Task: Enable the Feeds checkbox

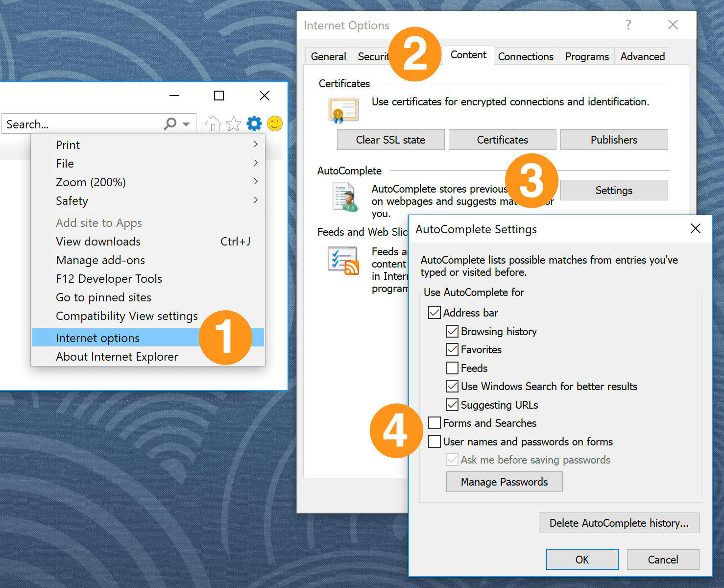Action: (452, 368)
